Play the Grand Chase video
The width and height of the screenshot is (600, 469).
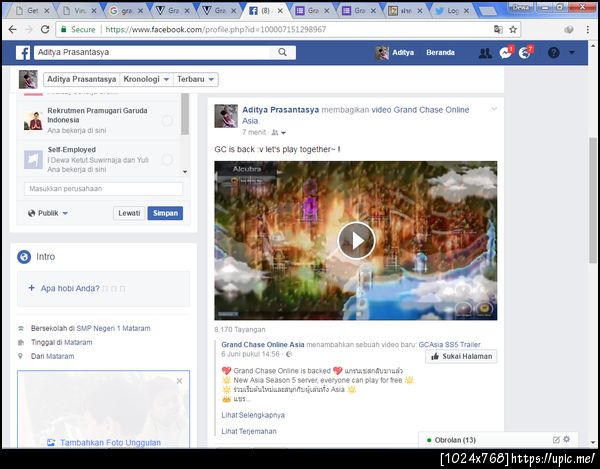pos(356,241)
